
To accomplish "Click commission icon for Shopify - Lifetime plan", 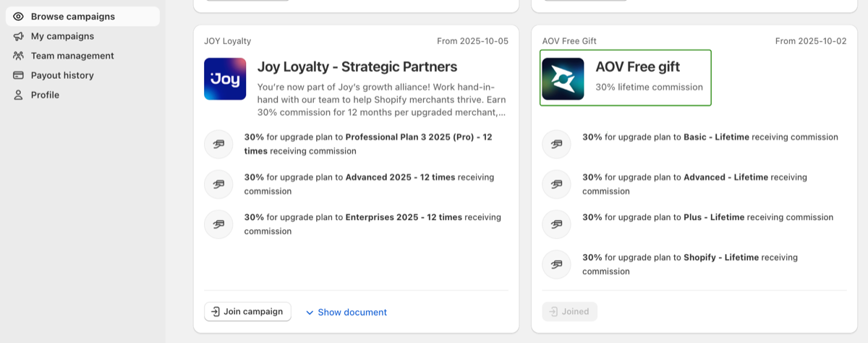I will tap(556, 264).
